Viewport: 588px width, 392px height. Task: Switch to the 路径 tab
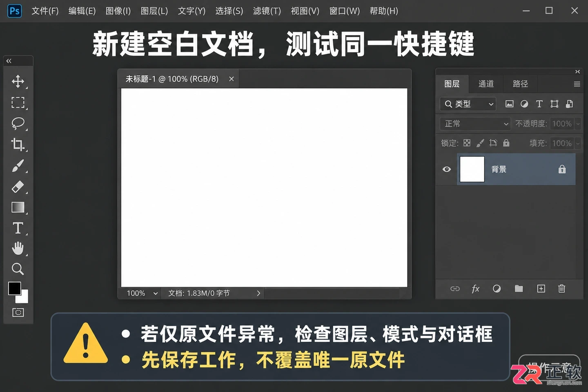520,84
